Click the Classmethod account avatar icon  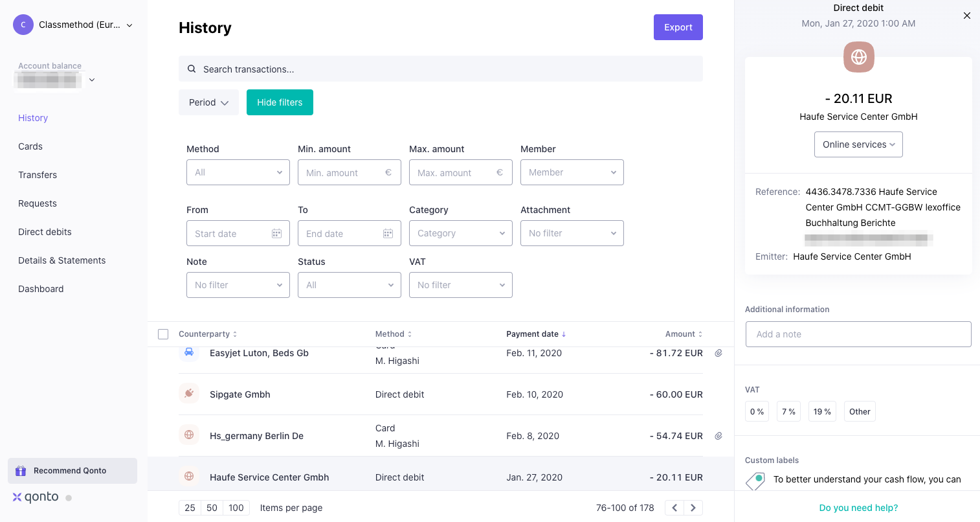coord(23,25)
